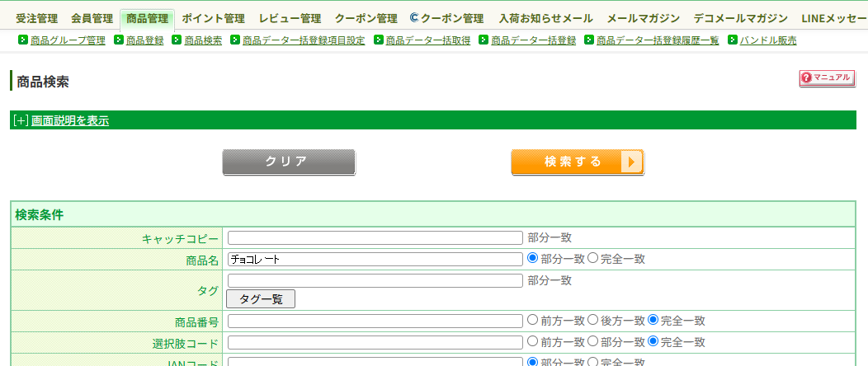Select 完全一致 radio for 選択肢コード
Image resolution: width=868 pixels, height=366 pixels.
[653, 341]
